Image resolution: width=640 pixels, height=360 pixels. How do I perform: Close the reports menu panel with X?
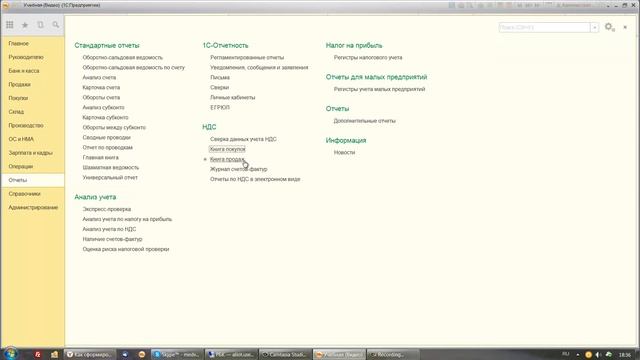click(x=625, y=27)
